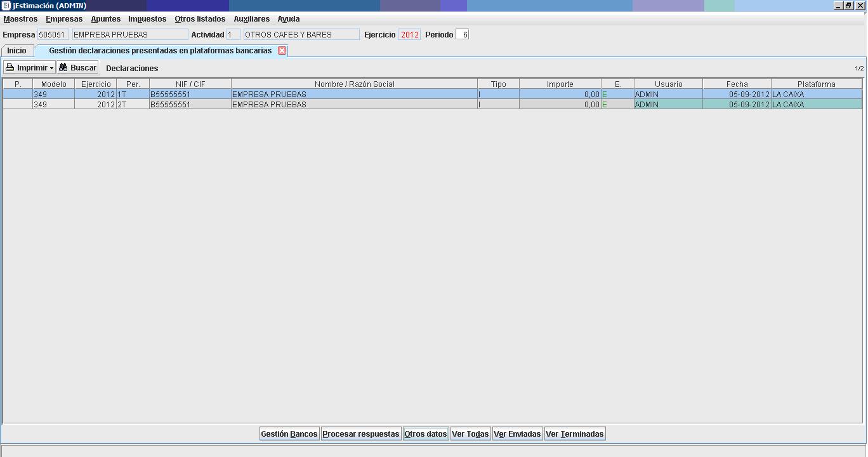This screenshot has width=868, height=457.
Task: Click the Ver Terminadas button
Action: click(575, 434)
